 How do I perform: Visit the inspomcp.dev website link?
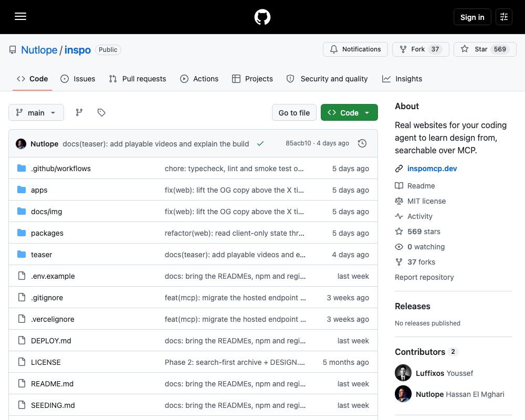coord(432,169)
